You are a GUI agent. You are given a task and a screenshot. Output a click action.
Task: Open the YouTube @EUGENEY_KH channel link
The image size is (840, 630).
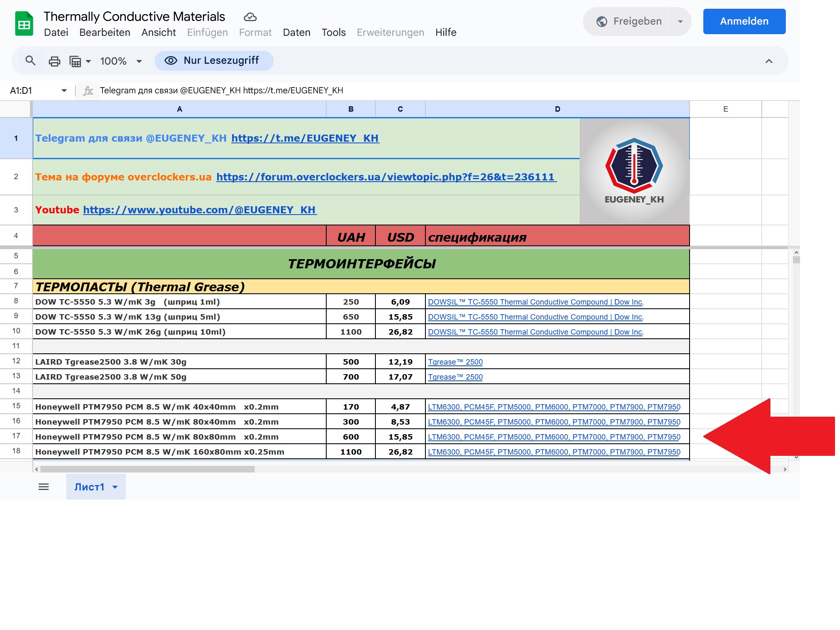200,210
